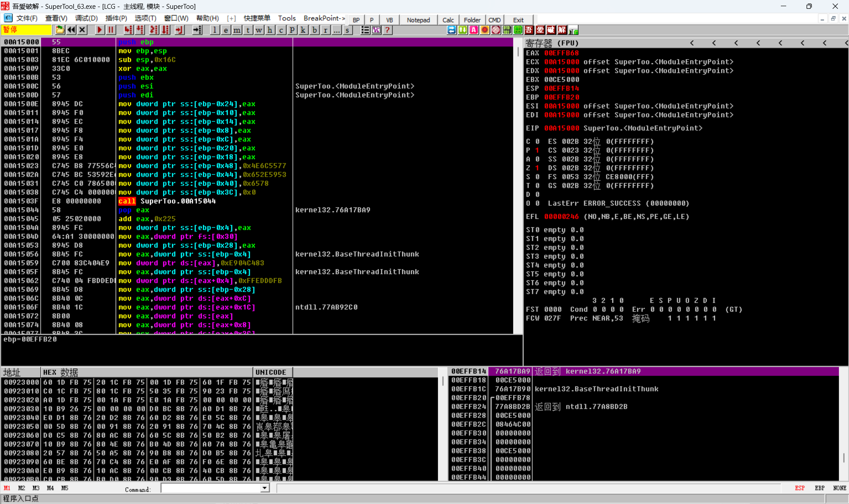Expand the BreakPoint-> menu
Viewport: 849px width, 504px height.
pos(324,18)
